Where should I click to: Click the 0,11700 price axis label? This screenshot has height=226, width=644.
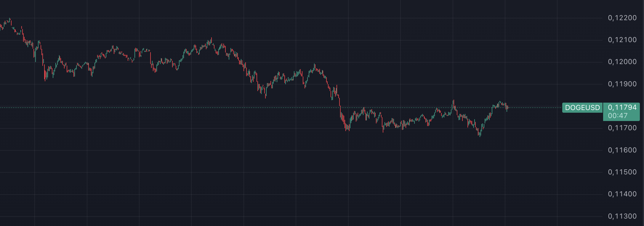point(622,128)
